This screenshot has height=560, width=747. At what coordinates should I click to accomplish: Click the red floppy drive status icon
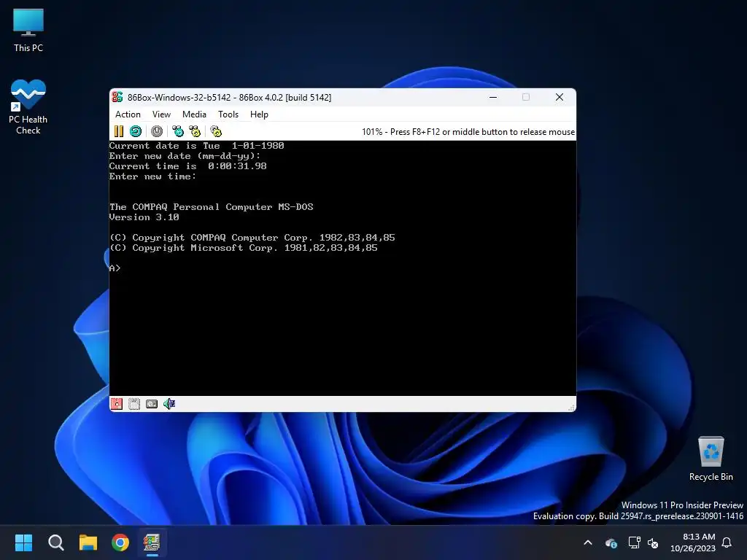117,404
